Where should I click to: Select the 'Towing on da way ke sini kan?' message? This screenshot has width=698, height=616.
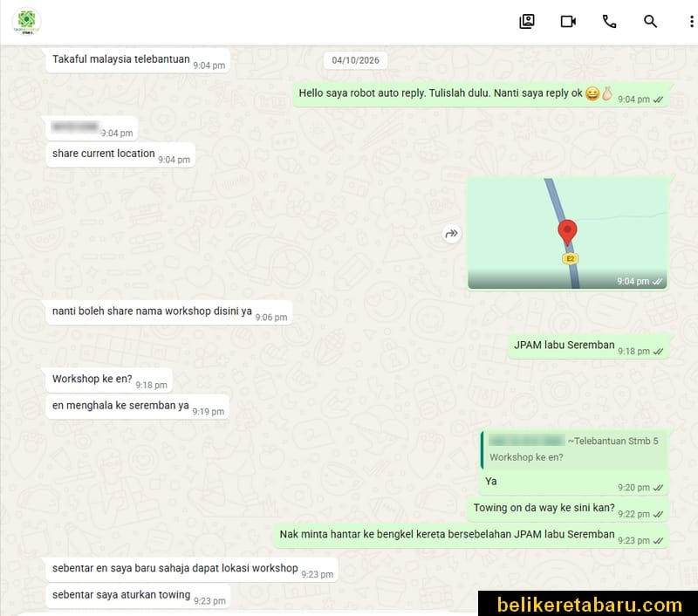tap(568, 510)
